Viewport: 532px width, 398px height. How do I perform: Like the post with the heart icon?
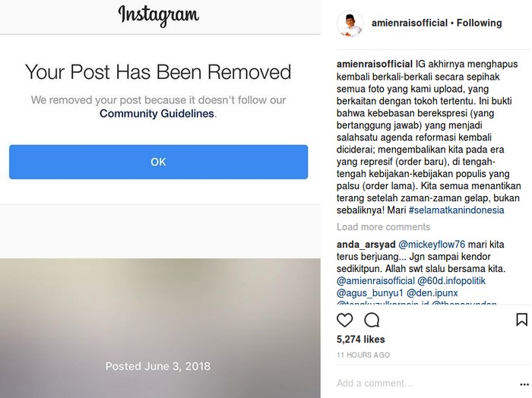(344, 320)
